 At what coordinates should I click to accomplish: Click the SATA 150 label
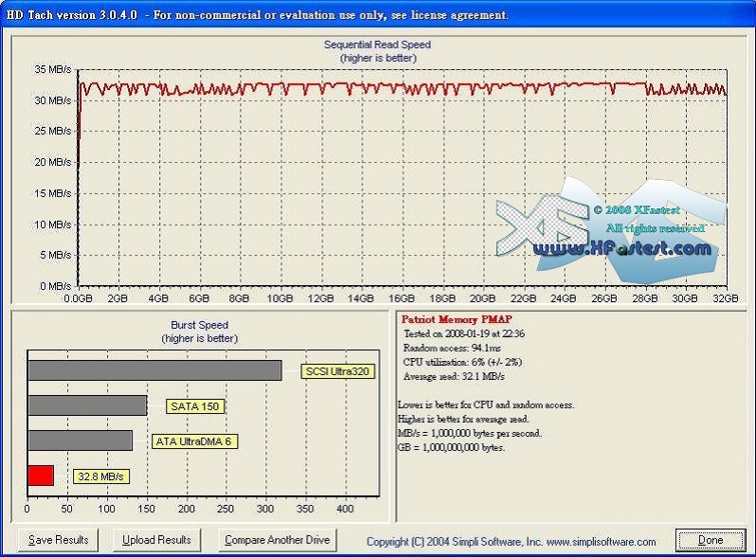194,406
